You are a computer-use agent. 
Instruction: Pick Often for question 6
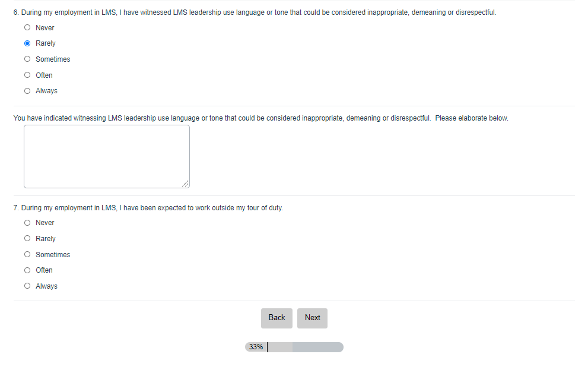pyautogui.click(x=27, y=75)
